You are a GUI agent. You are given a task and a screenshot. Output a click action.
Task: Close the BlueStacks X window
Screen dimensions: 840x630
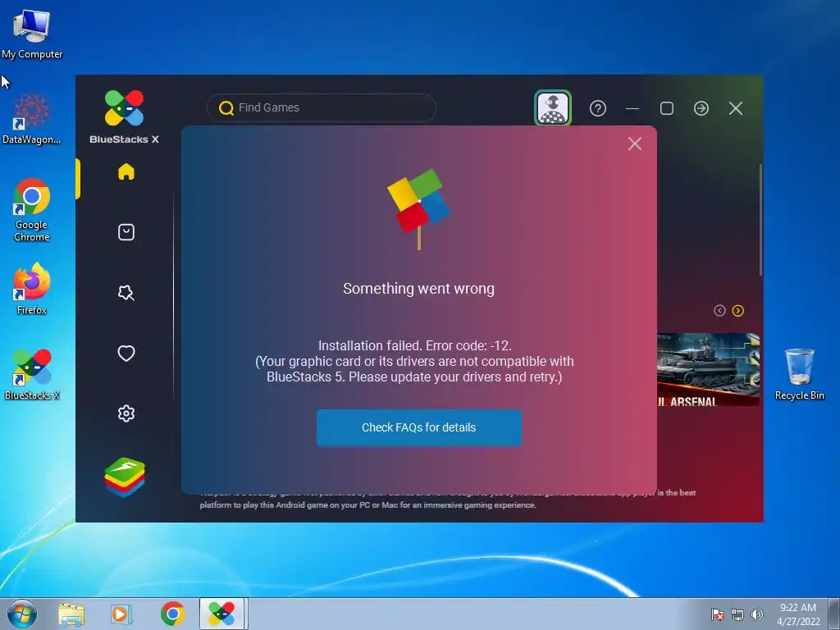coord(736,108)
